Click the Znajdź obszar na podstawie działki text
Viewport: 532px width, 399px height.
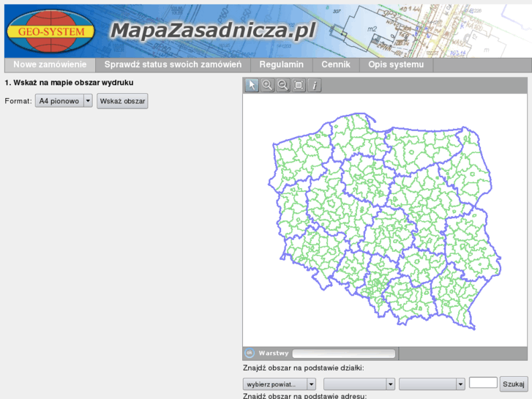(x=304, y=368)
